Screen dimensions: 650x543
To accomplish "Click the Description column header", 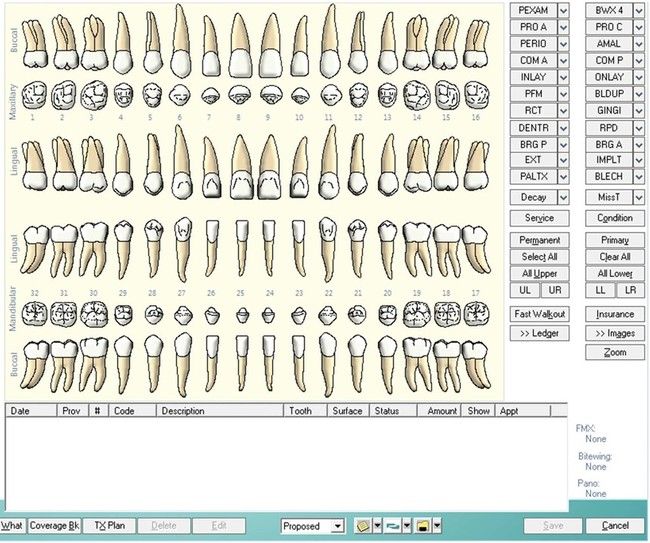I will click(x=183, y=411).
